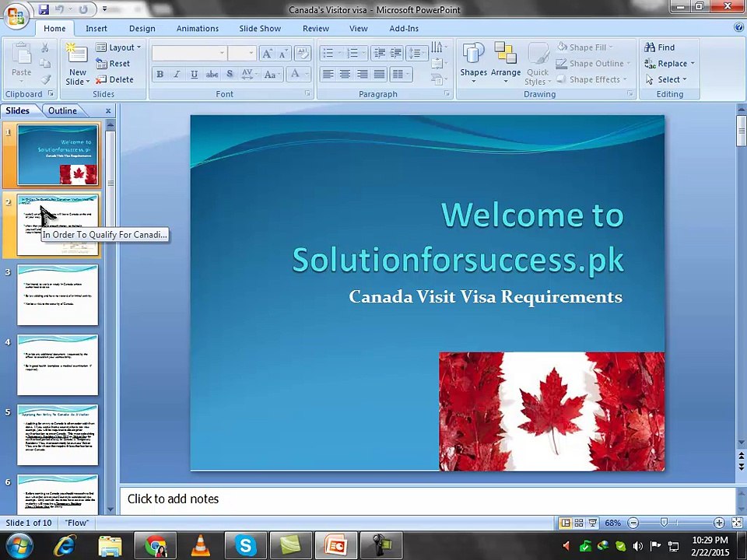
Task: Click the Find binoculars icon
Action: [x=650, y=47]
